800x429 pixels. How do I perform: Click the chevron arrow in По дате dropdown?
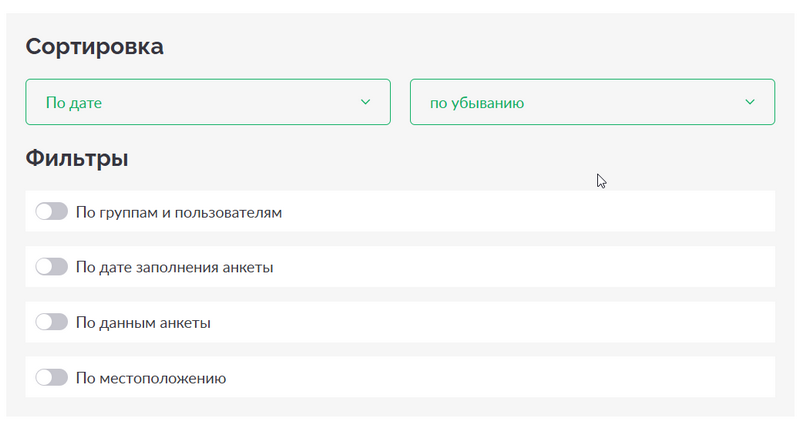365,102
